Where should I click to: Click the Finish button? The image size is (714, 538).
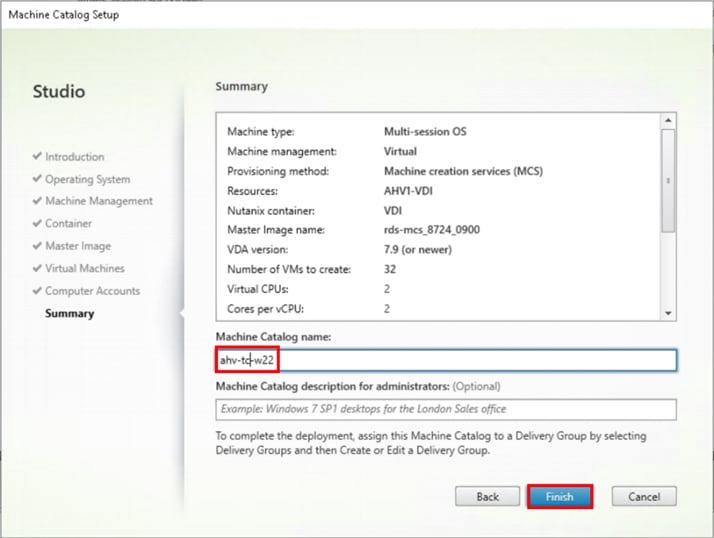point(560,496)
